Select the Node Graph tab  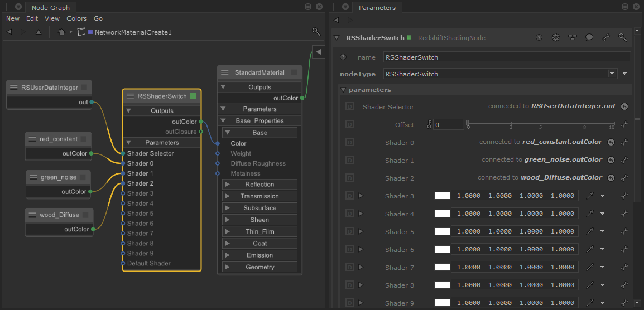tap(51, 7)
